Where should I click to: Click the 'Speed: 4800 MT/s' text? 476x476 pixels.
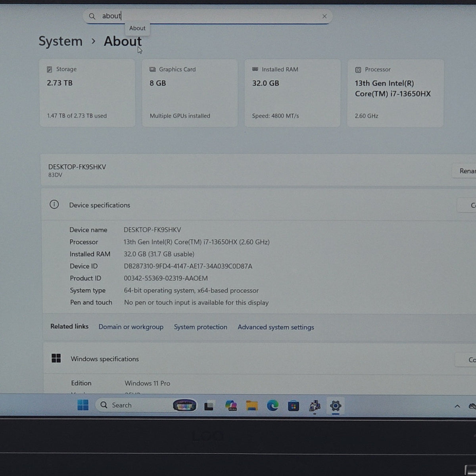point(275,116)
